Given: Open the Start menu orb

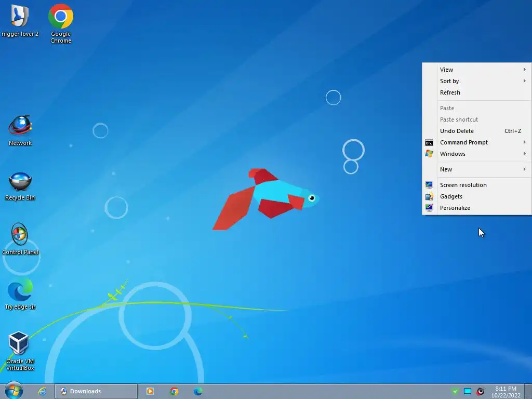Looking at the screenshot, I should tap(14, 391).
